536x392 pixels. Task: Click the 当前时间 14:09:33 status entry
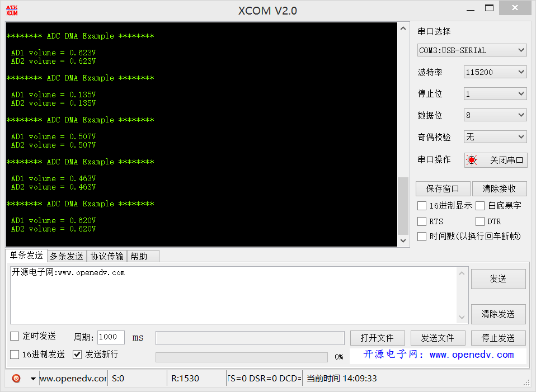point(342,379)
